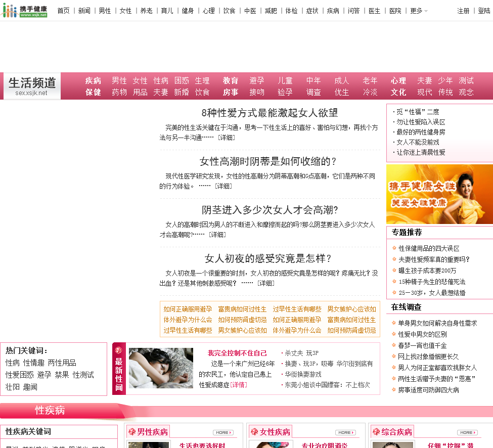Open 疾病 in the pink channel bar
This screenshot has width=493, height=448.
[93, 81]
